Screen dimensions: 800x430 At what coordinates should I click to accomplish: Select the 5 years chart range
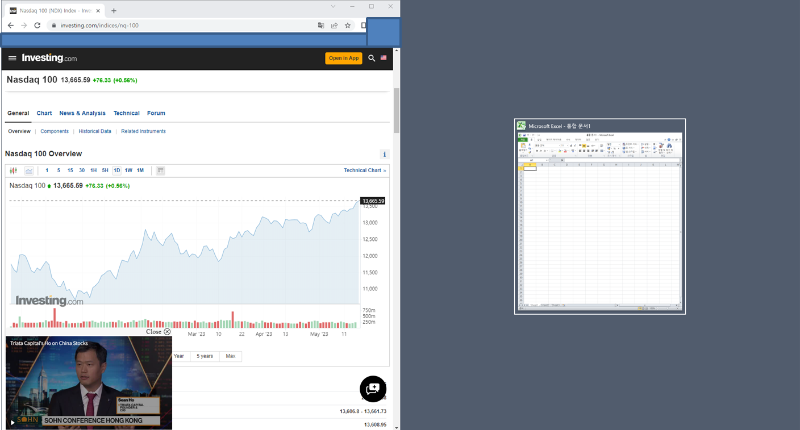(x=205, y=356)
